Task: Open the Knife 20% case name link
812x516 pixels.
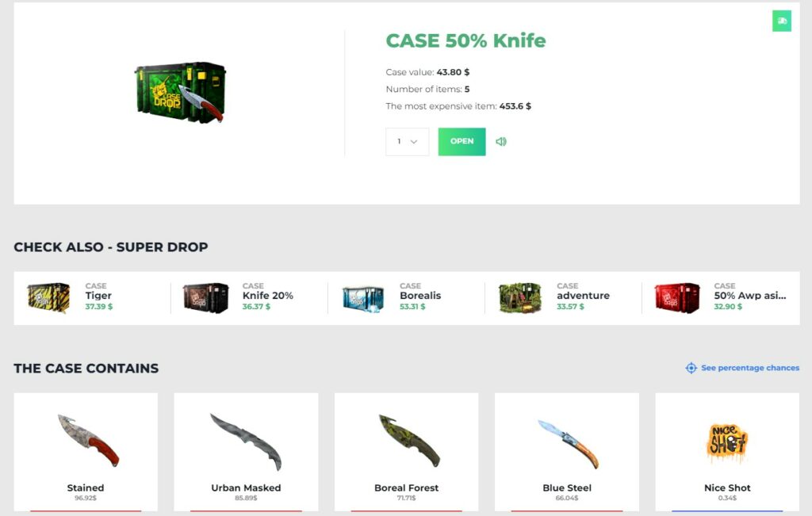Action: point(268,296)
